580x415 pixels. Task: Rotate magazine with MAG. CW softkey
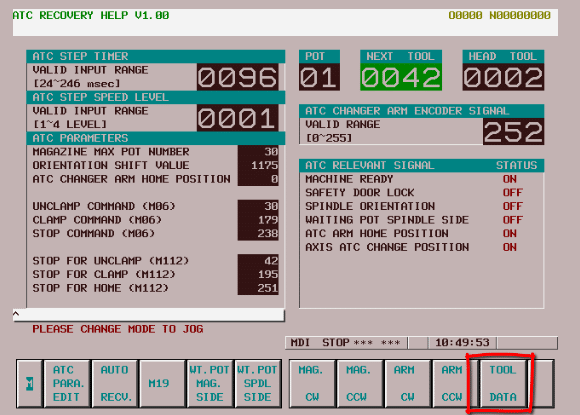[x=312, y=384]
